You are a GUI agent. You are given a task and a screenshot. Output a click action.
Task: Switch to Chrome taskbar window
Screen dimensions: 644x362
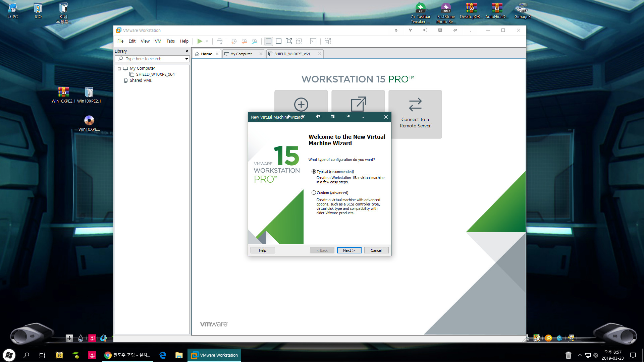[127, 355]
